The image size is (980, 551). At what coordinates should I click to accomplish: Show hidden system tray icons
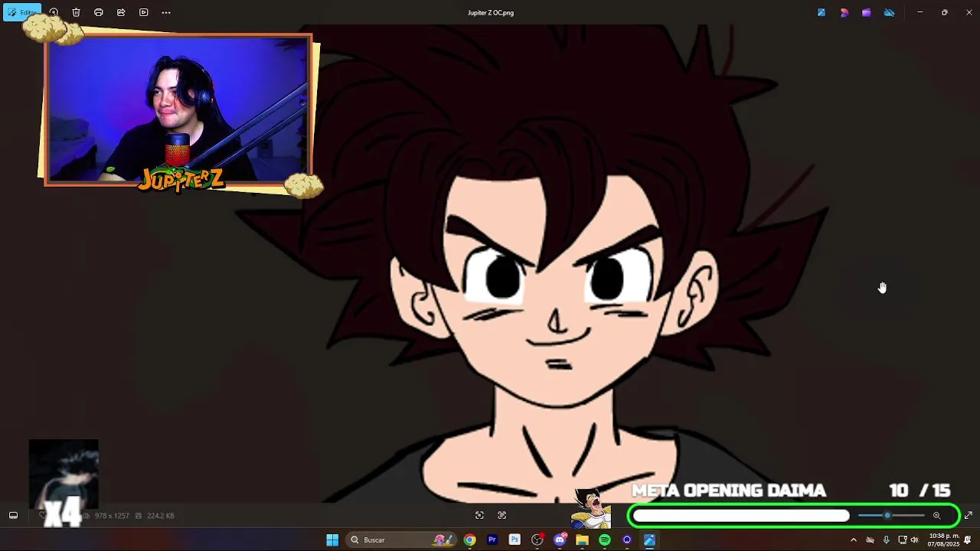point(854,540)
